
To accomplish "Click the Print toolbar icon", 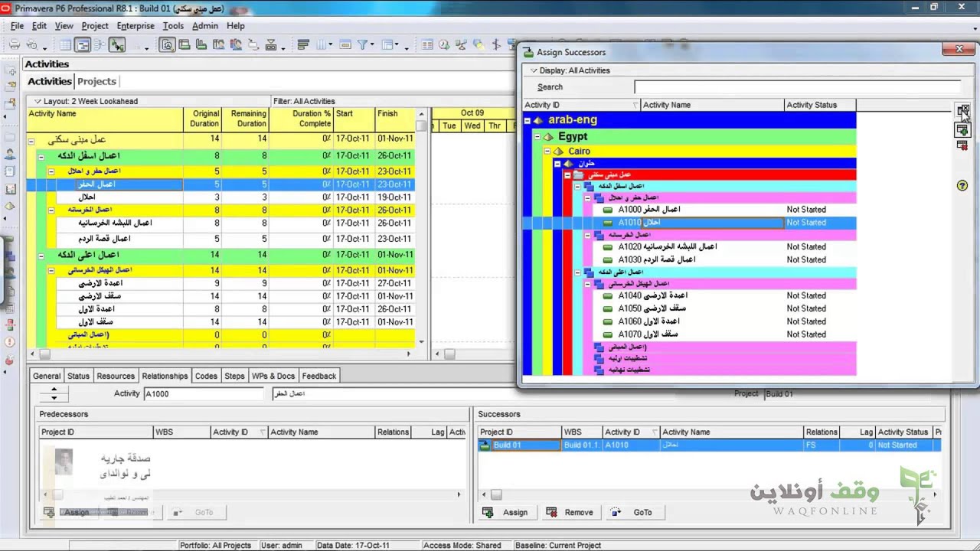I will (15, 45).
